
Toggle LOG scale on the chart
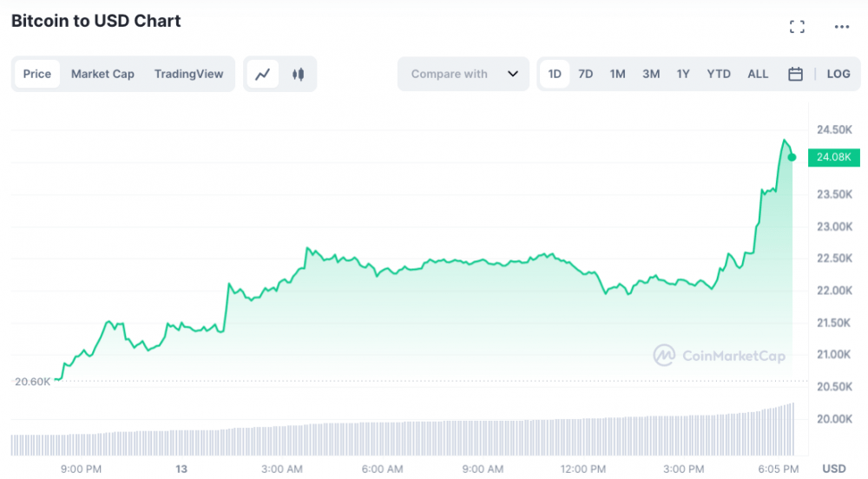(838, 75)
